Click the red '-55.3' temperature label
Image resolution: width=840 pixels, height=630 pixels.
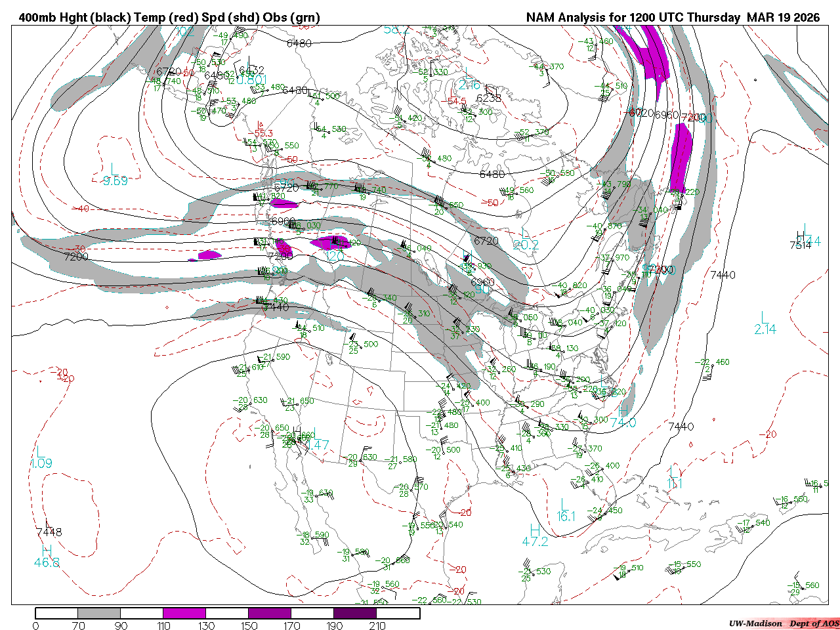(x=260, y=133)
